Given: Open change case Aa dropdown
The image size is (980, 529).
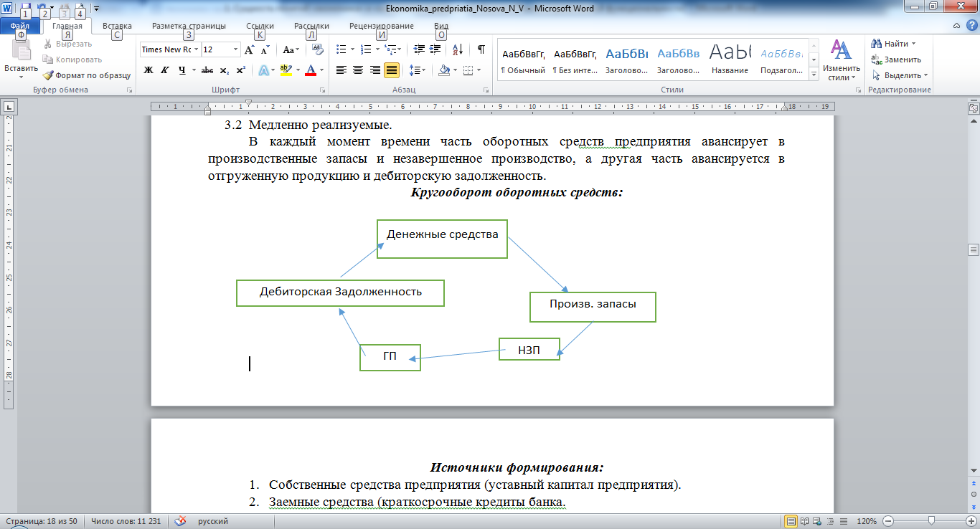Looking at the screenshot, I should [x=291, y=49].
